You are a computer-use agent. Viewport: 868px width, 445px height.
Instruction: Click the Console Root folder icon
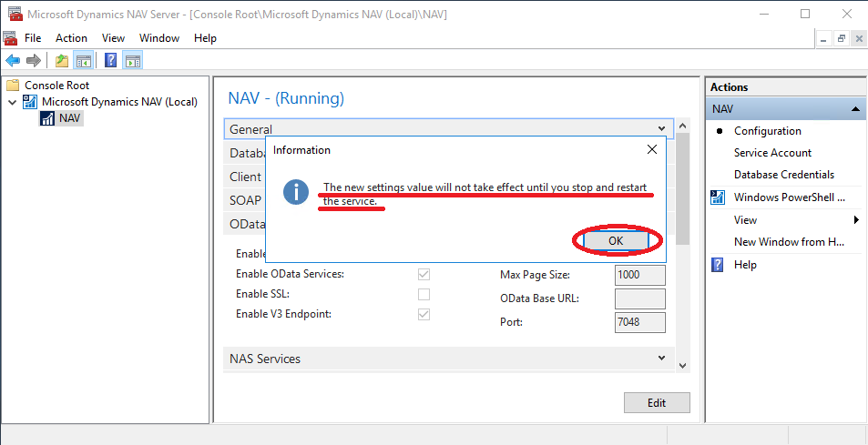click(x=12, y=86)
